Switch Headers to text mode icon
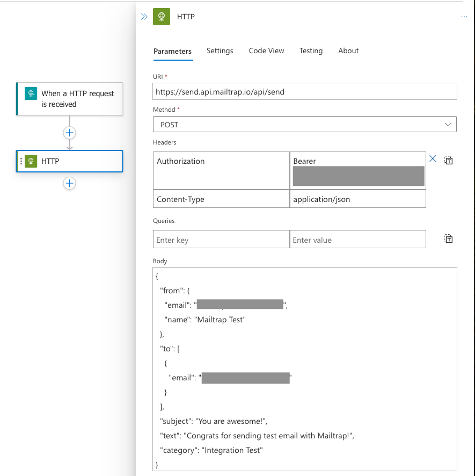The height and width of the screenshot is (476, 475). point(448,160)
